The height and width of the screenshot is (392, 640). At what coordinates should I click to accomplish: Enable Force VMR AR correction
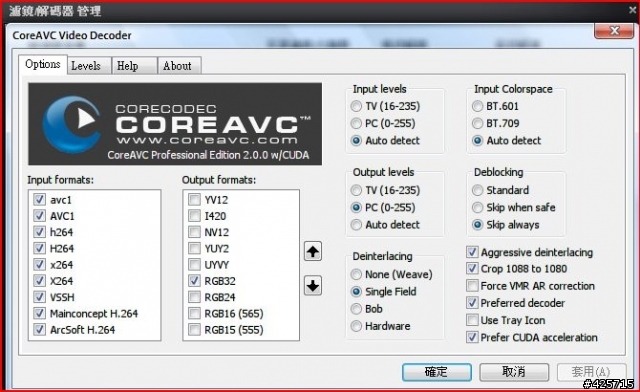click(x=472, y=286)
